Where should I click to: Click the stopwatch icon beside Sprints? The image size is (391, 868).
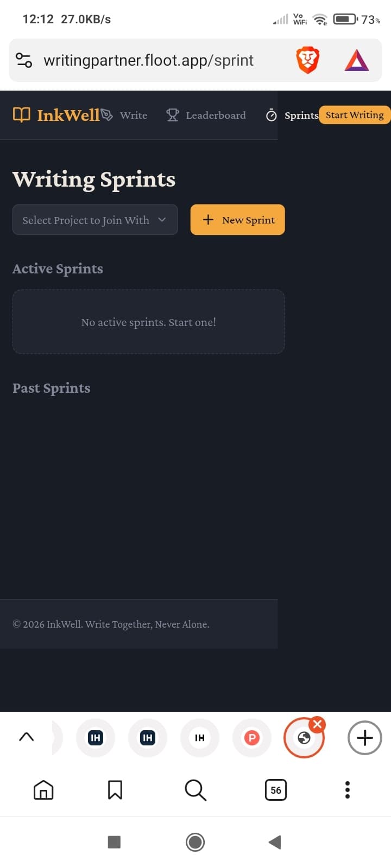tap(271, 115)
